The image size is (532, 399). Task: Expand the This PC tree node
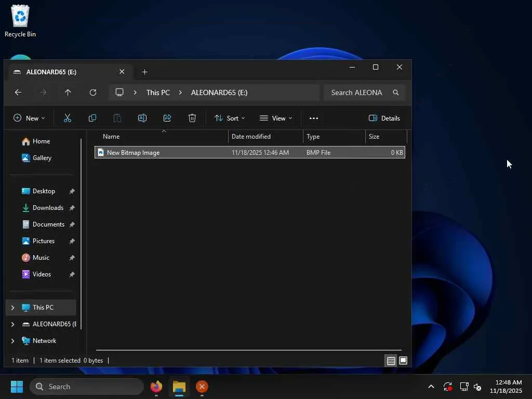tap(13, 308)
